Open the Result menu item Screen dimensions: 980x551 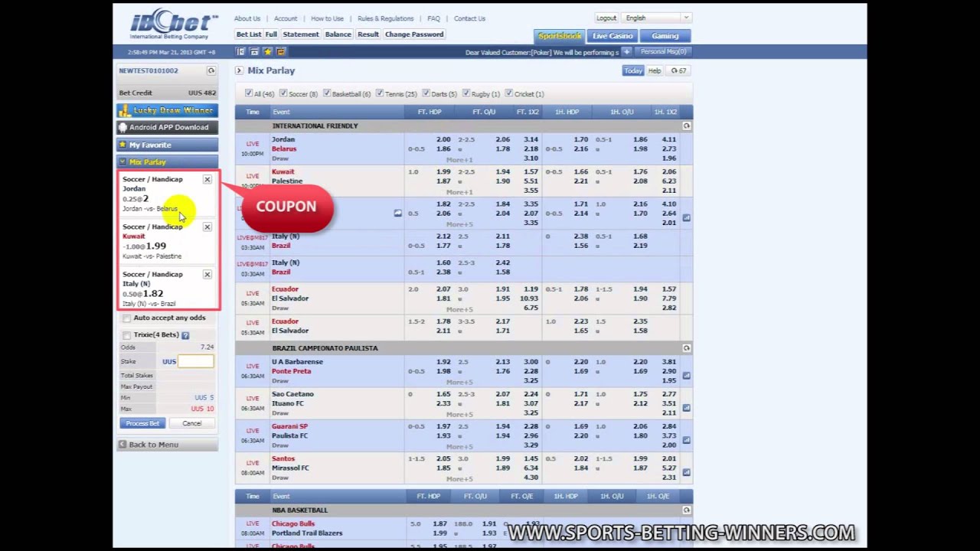pos(368,34)
